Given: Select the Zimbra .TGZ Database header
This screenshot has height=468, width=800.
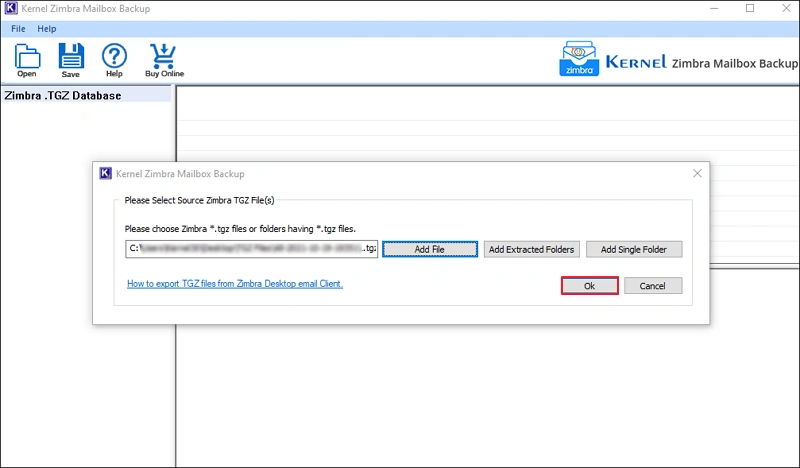Looking at the screenshot, I should 86,95.
